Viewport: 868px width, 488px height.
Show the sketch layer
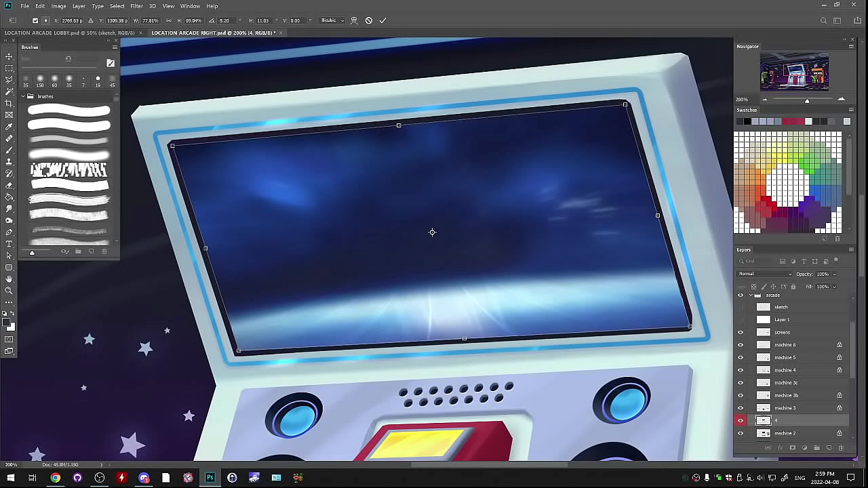741,307
